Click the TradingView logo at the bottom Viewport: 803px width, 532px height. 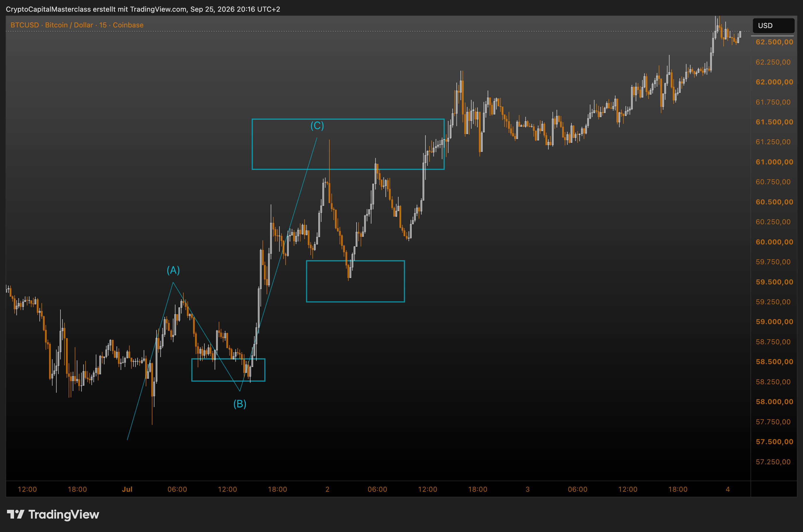(53, 514)
